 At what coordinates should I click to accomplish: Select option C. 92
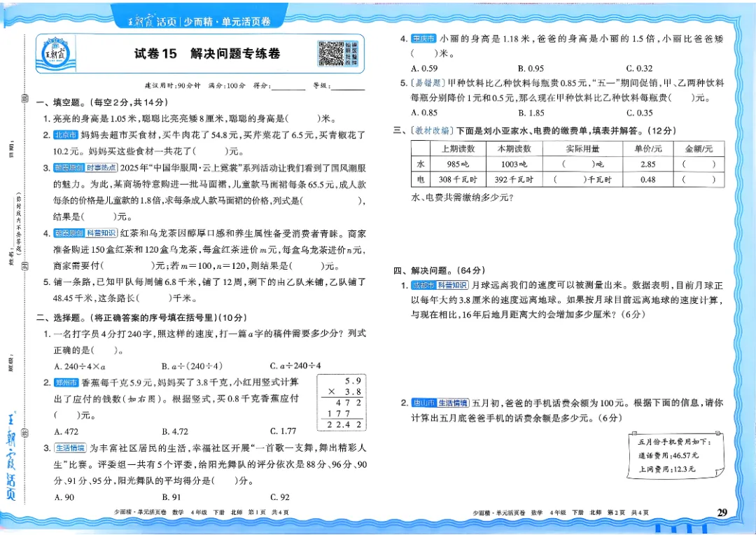(280, 497)
